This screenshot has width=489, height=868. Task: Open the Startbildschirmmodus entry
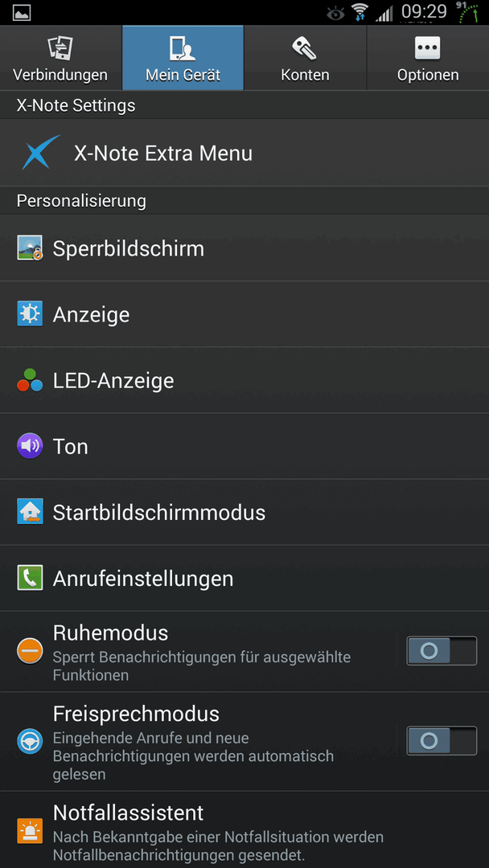(244, 512)
